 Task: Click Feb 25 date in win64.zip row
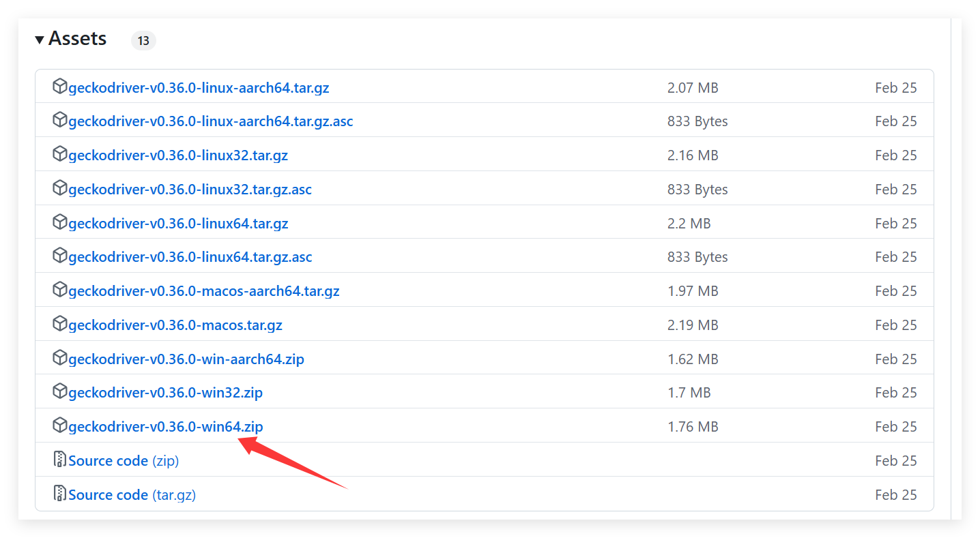pos(896,427)
